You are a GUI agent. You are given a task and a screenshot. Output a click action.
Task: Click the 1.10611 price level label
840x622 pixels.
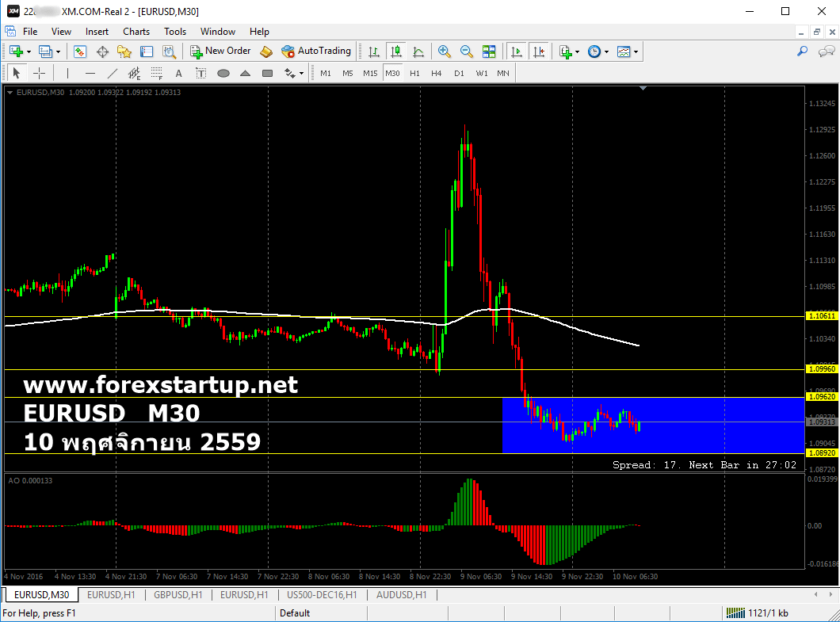point(822,316)
